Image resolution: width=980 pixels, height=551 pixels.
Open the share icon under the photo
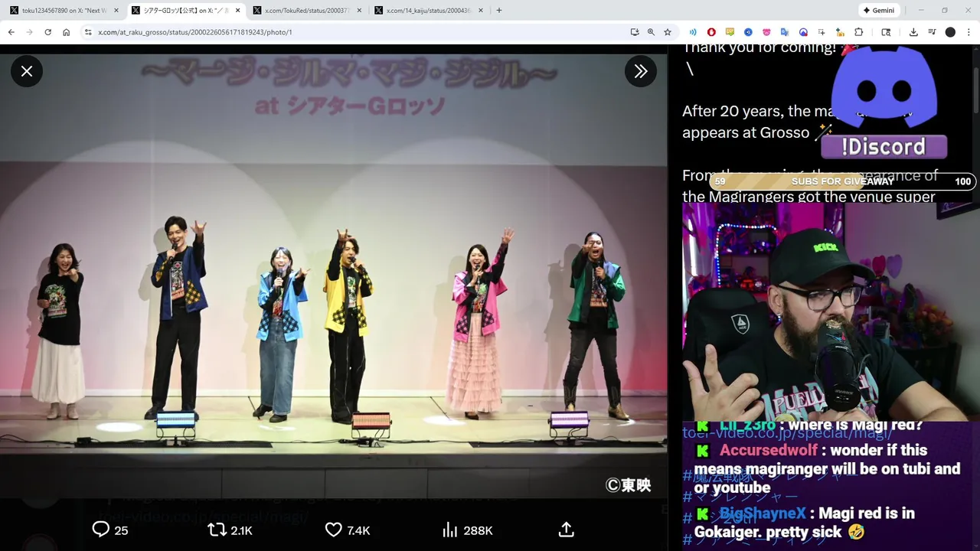(x=567, y=530)
